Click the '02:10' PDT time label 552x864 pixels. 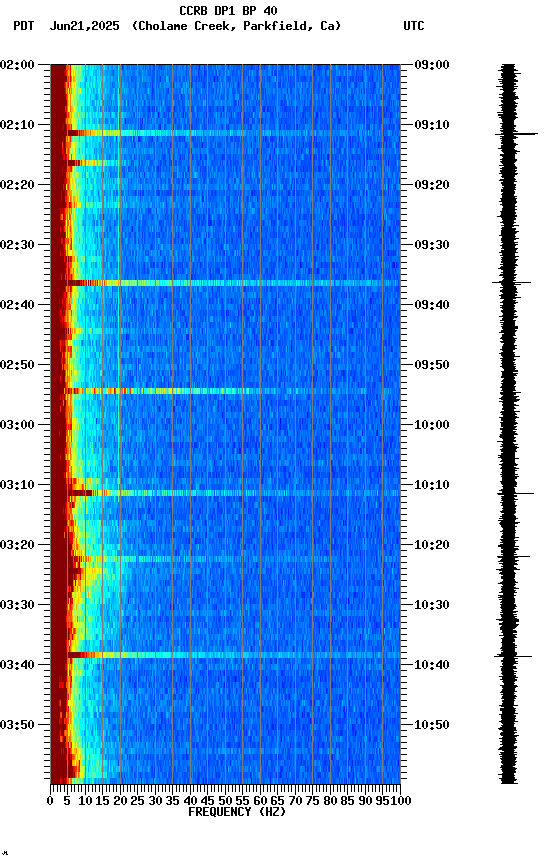(17, 125)
